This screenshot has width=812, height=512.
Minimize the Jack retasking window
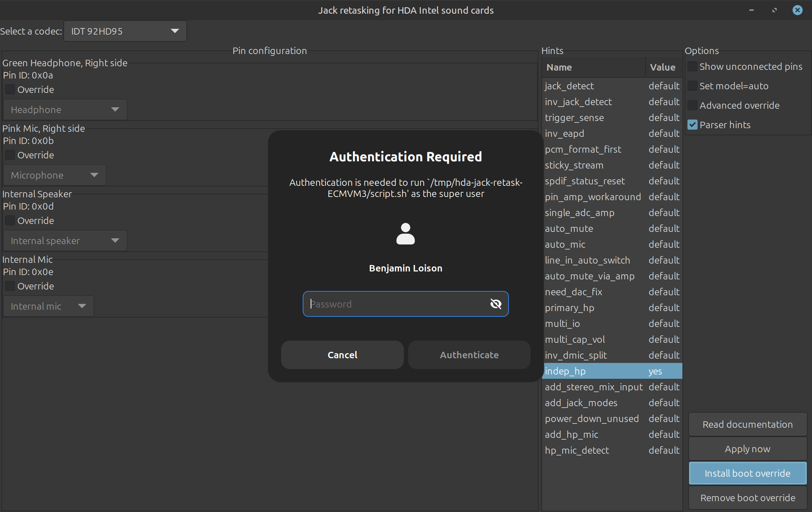click(751, 10)
